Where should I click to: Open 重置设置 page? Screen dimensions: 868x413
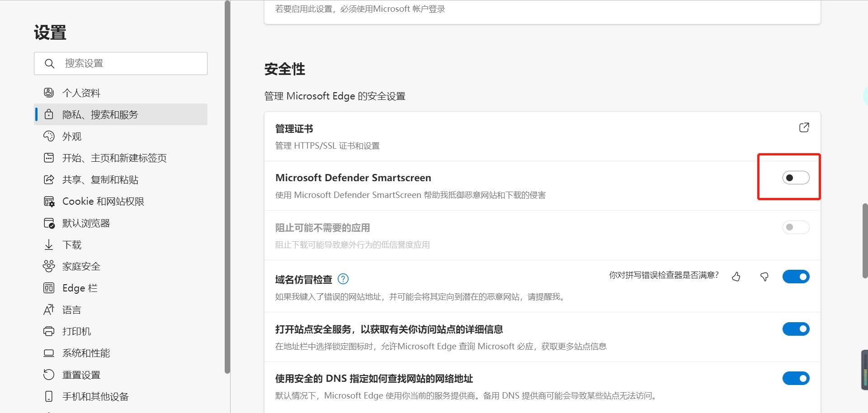click(x=81, y=375)
